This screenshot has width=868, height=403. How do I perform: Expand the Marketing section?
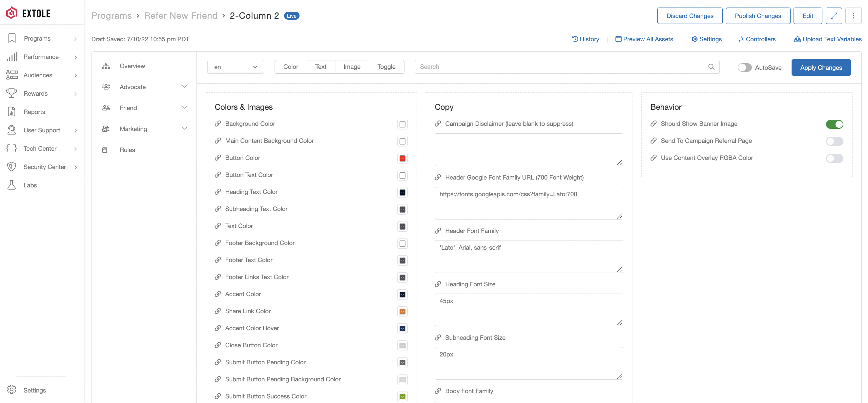pyautogui.click(x=184, y=128)
